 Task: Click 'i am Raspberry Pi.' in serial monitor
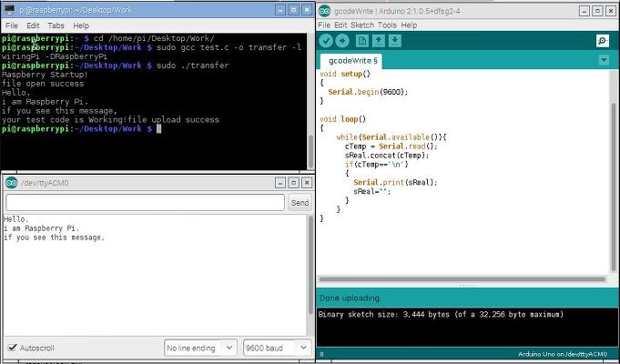tap(42, 228)
